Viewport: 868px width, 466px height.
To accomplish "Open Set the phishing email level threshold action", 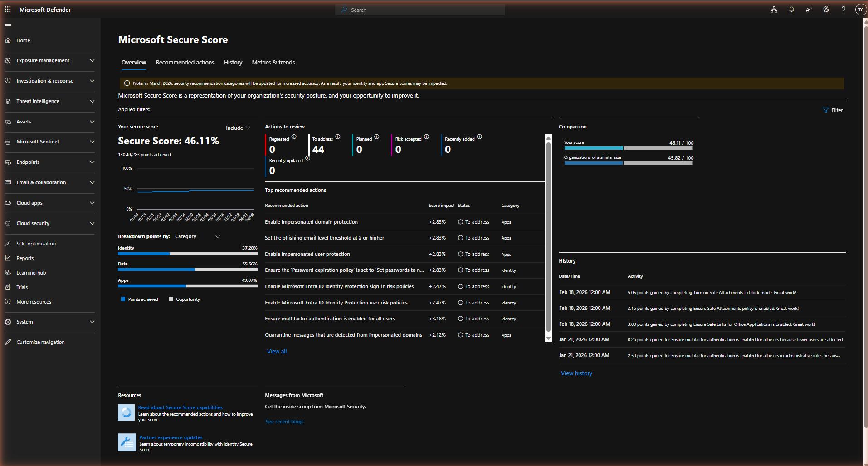I will point(324,238).
